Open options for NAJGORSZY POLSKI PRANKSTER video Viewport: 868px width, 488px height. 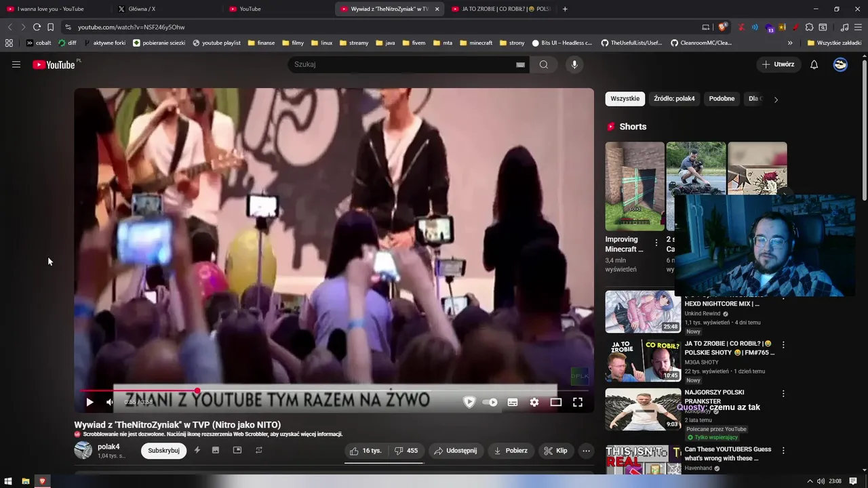pyautogui.click(x=783, y=394)
